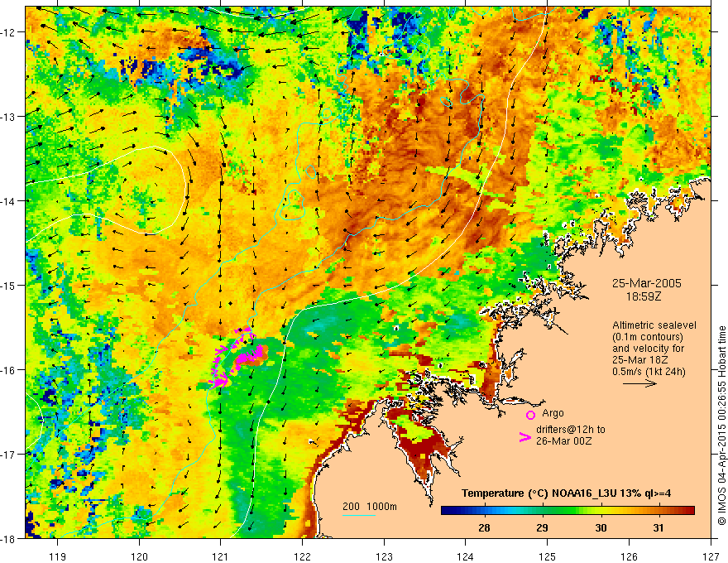
Task: Click the magenta drifters arrowhead legend symbol
Action: [x=524, y=437]
